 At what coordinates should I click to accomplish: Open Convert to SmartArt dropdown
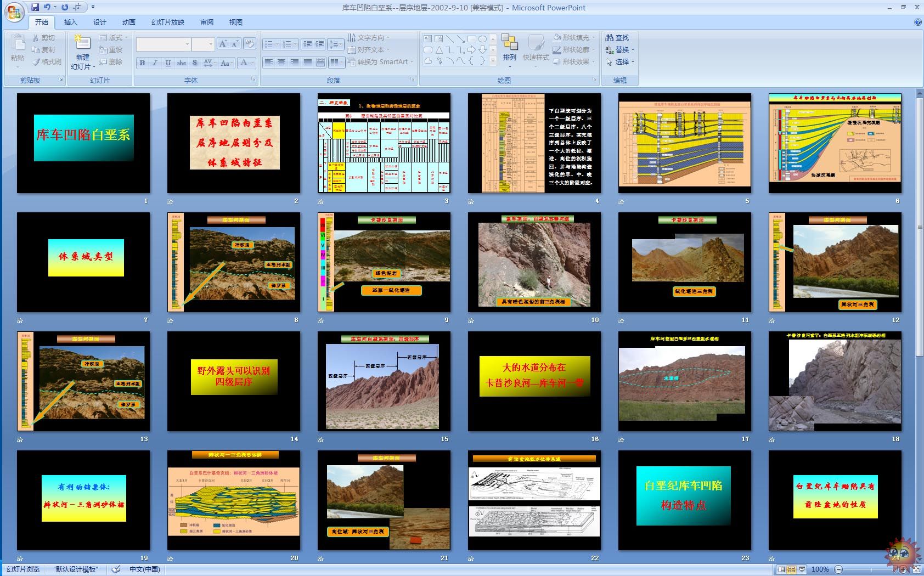coord(380,62)
